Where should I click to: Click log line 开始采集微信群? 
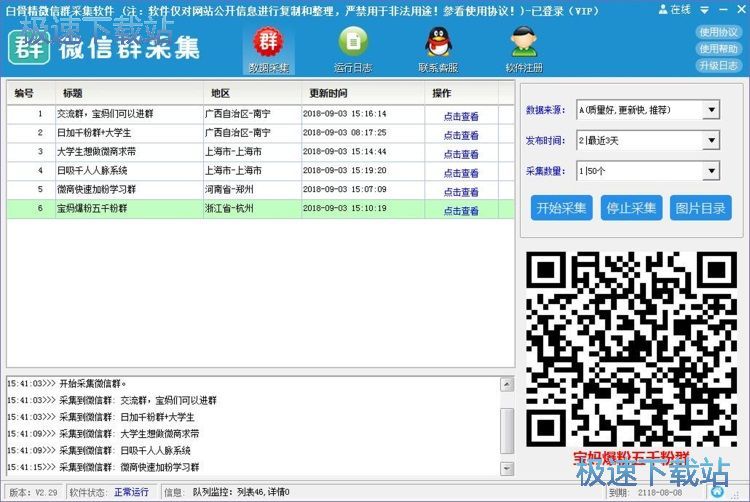67,383
